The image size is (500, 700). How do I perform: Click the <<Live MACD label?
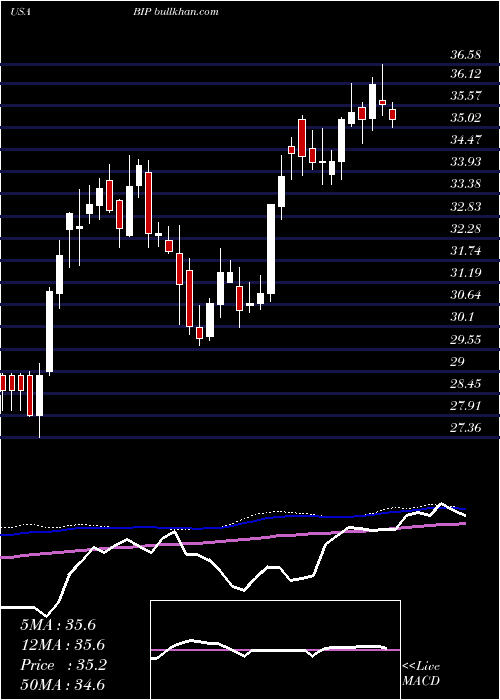coord(421,674)
